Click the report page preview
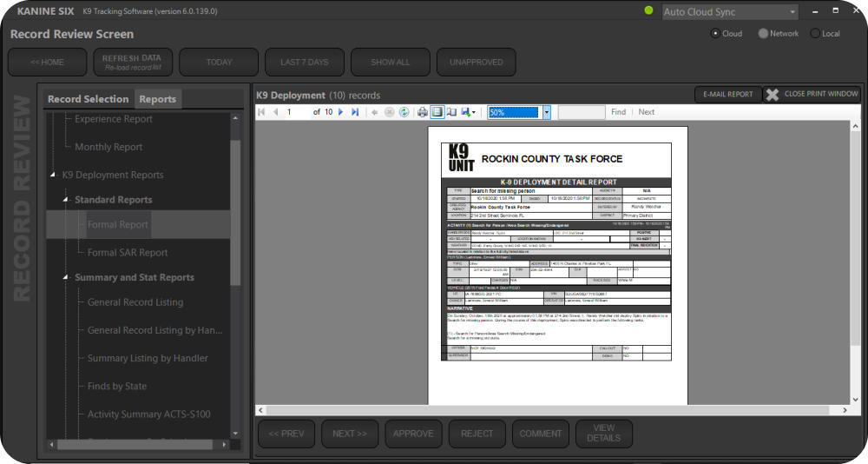This screenshot has height=464, width=868. (x=558, y=266)
